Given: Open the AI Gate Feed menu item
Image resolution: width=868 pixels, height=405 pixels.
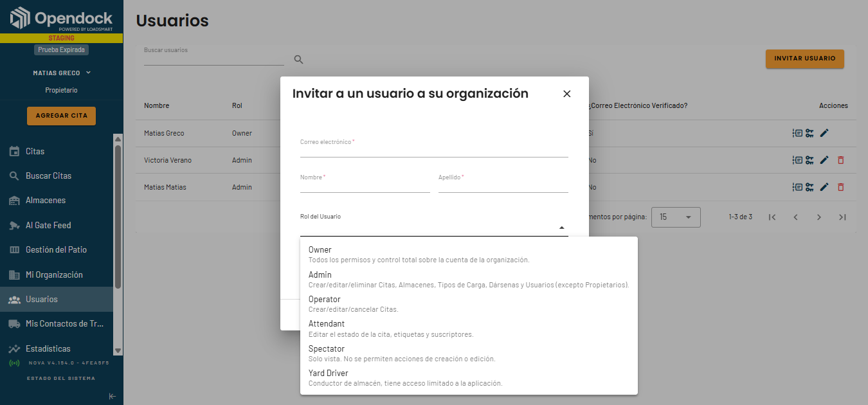Looking at the screenshot, I should [x=57, y=226].
